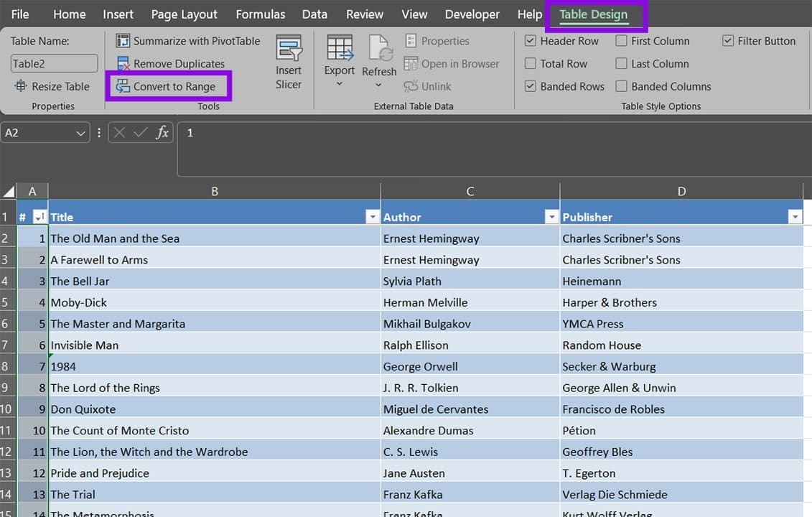812x517 pixels.
Task: Click the Convert to Range icon
Action: point(123,86)
